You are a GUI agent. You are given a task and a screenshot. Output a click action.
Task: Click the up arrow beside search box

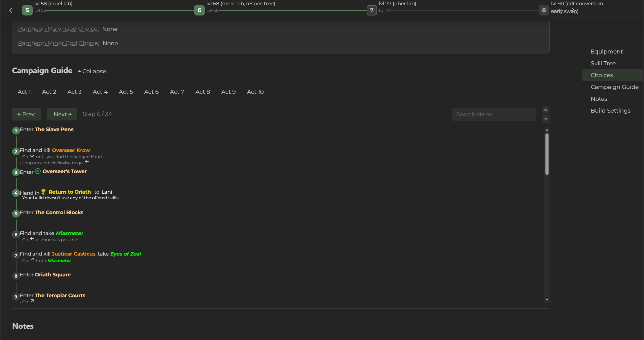(545, 109)
